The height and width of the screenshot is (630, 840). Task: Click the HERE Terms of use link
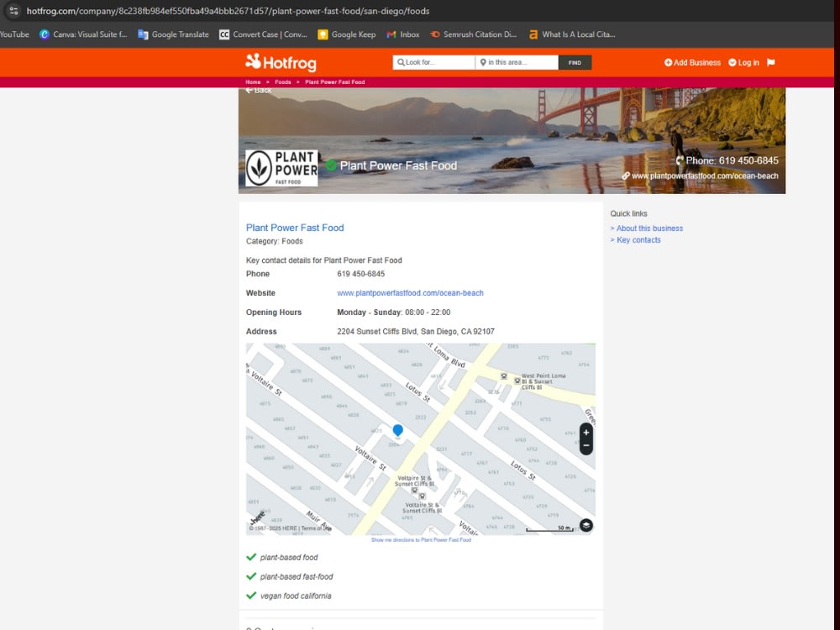[316, 528]
